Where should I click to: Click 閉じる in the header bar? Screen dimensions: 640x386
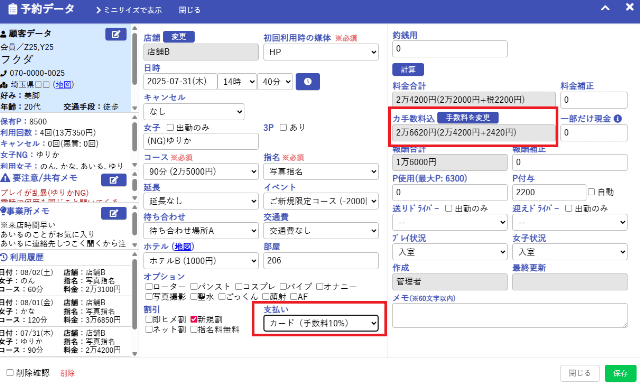189,10
